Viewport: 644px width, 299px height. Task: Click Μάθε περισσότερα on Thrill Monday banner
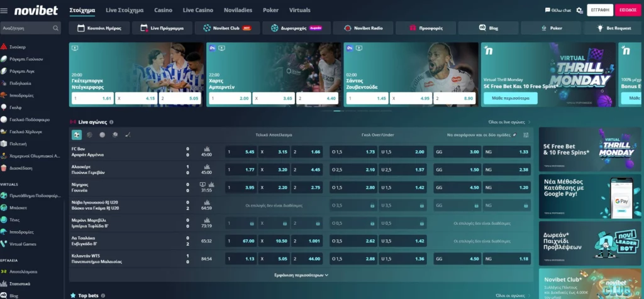coord(511,99)
